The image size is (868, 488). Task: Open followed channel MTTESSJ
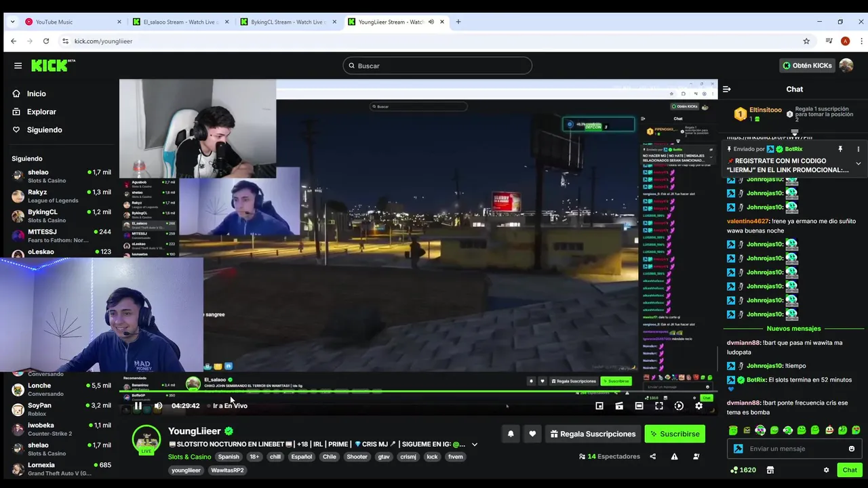coord(61,235)
